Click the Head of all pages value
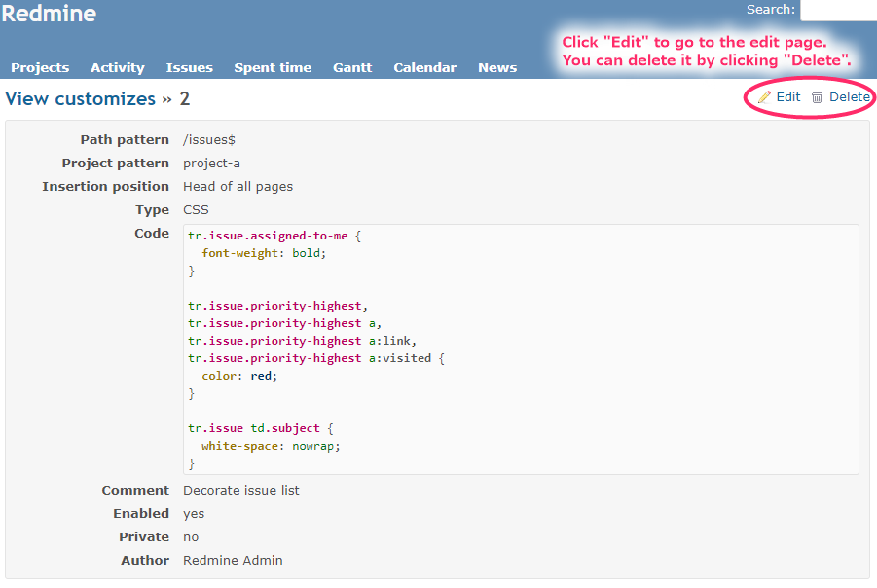The width and height of the screenshot is (877, 588). coord(238,187)
